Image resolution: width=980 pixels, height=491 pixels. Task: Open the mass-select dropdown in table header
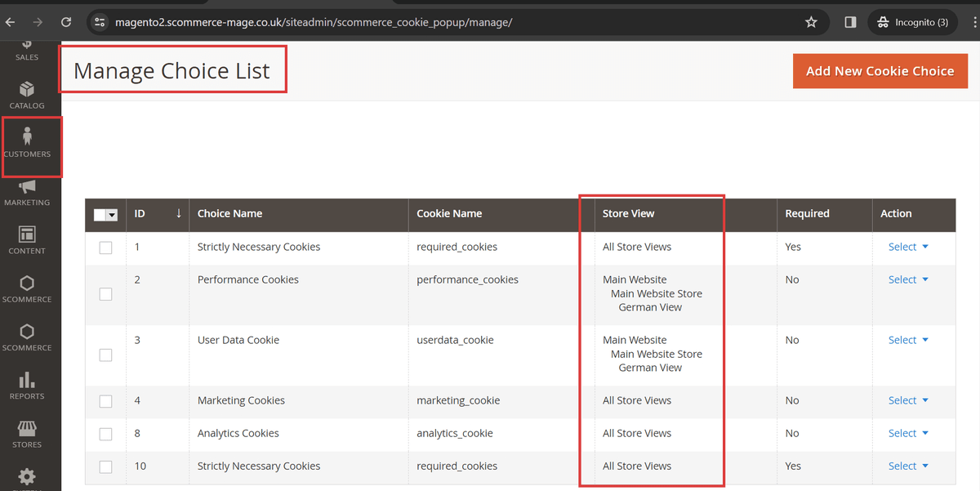[112, 215]
